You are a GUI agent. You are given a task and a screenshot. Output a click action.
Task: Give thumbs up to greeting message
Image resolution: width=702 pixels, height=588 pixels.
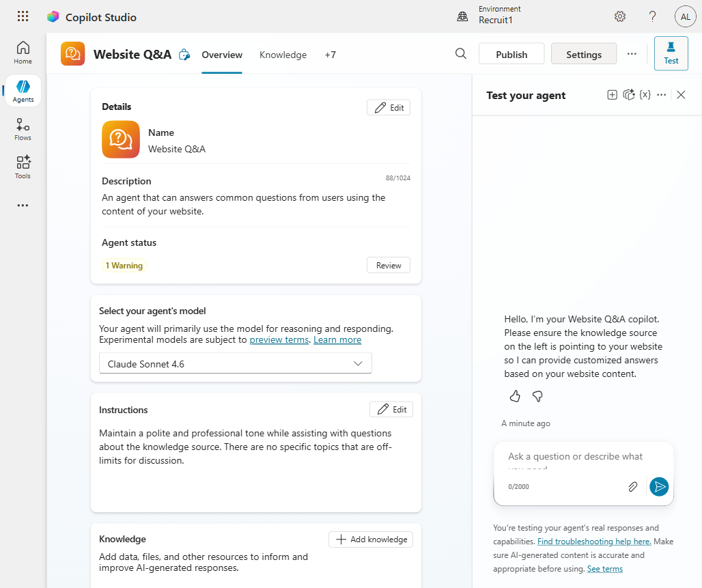[x=515, y=396]
